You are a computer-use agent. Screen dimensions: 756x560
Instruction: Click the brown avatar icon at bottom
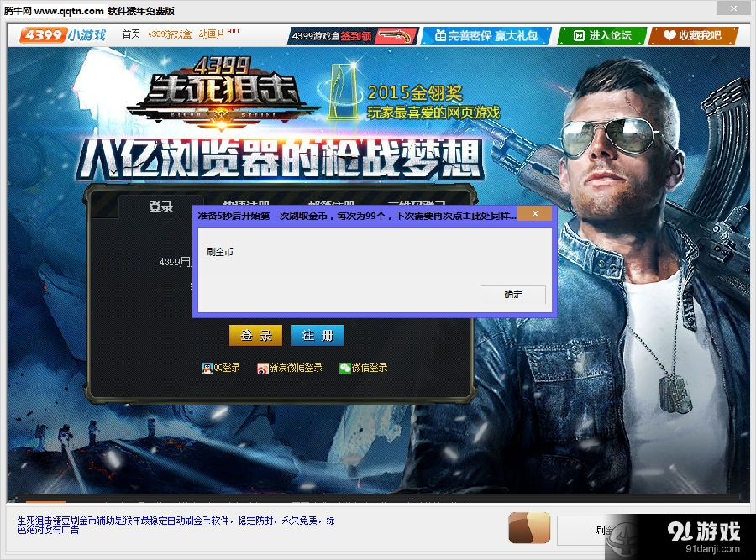click(x=529, y=528)
